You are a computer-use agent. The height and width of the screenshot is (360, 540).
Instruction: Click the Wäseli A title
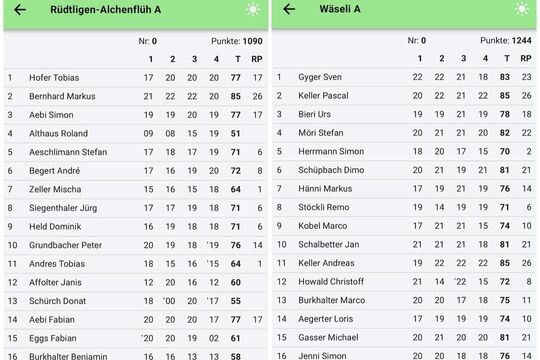[x=340, y=9]
